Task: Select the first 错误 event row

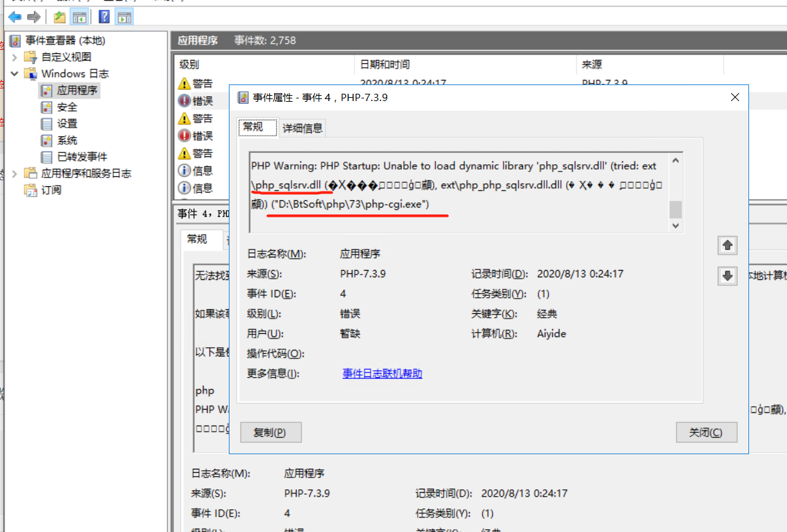Action: (x=202, y=101)
